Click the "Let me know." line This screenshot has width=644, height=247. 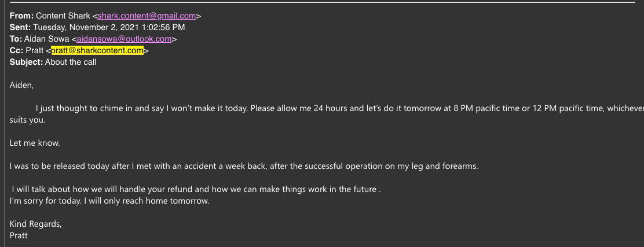(35, 143)
